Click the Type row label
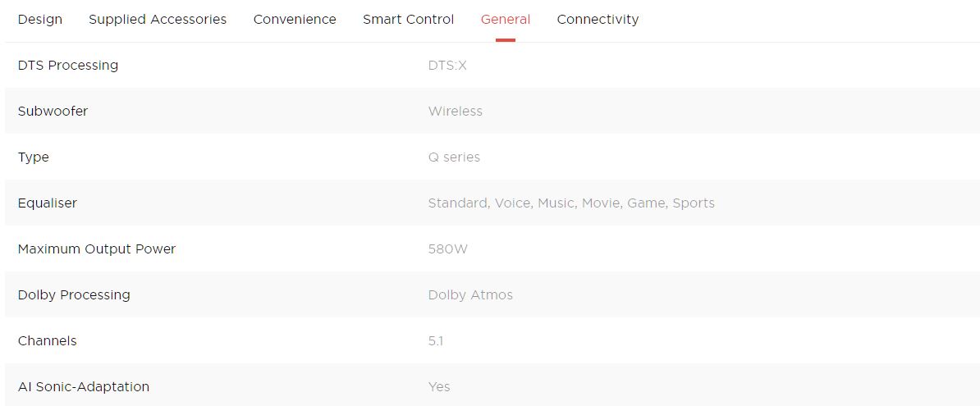Image resolution: width=980 pixels, height=406 pixels. [x=34, y=157]
